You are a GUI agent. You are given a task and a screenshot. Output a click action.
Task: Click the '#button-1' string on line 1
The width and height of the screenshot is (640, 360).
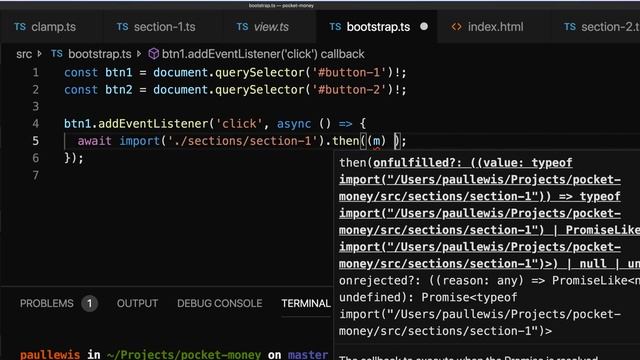[349, 73]
